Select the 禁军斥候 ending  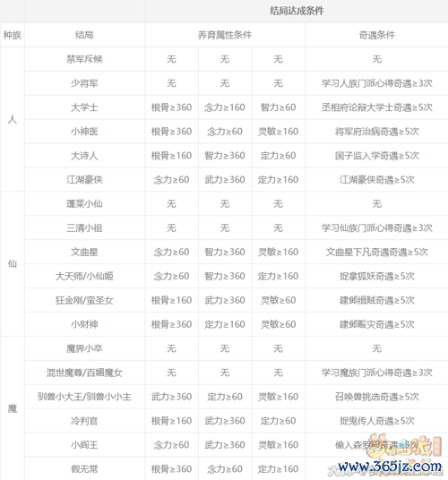coord(84,59)
